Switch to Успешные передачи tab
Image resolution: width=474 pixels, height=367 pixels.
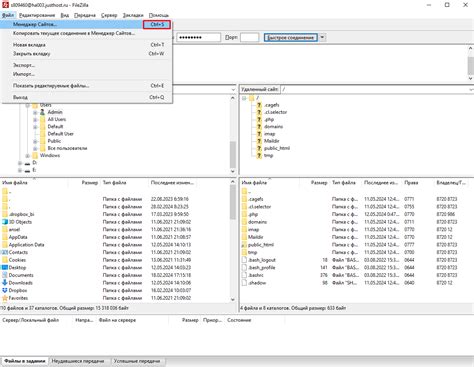point(137,361)
